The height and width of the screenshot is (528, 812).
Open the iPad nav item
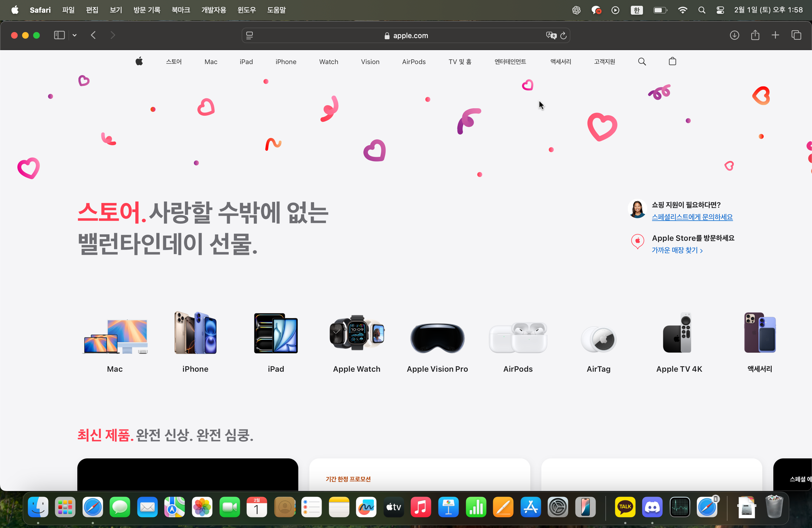(246, 62)
